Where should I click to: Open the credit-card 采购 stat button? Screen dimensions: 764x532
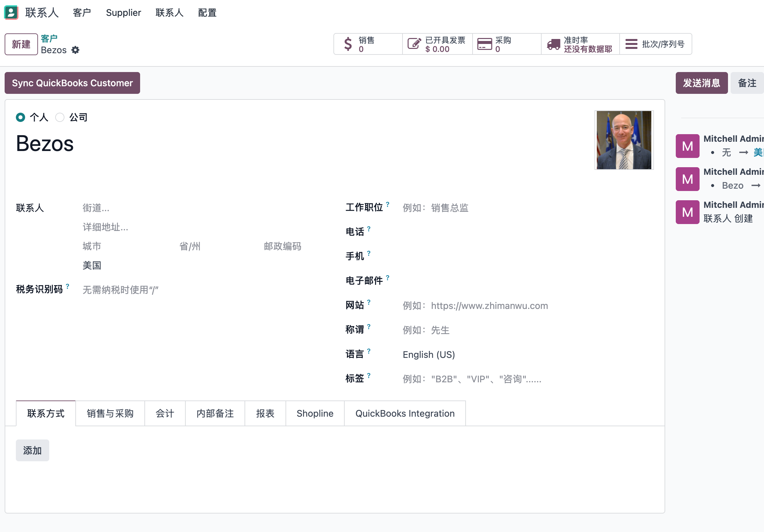point(507,44)
